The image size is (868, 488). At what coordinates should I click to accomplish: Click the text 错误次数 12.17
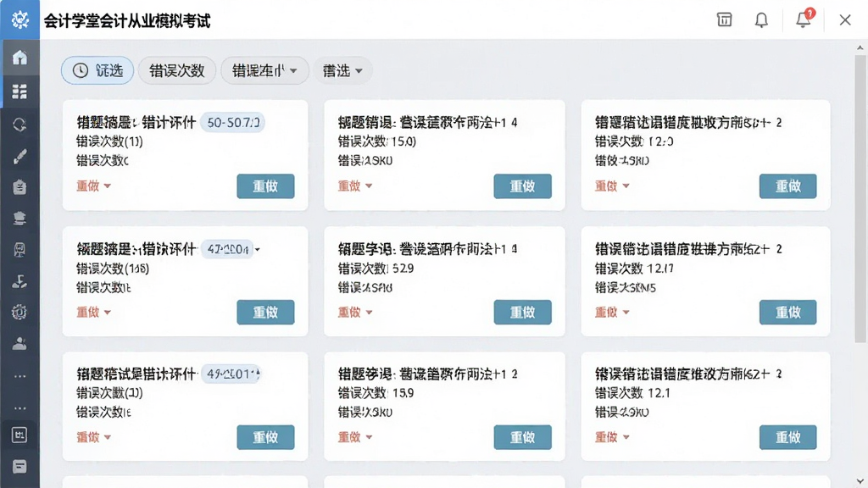coord(634,269)
